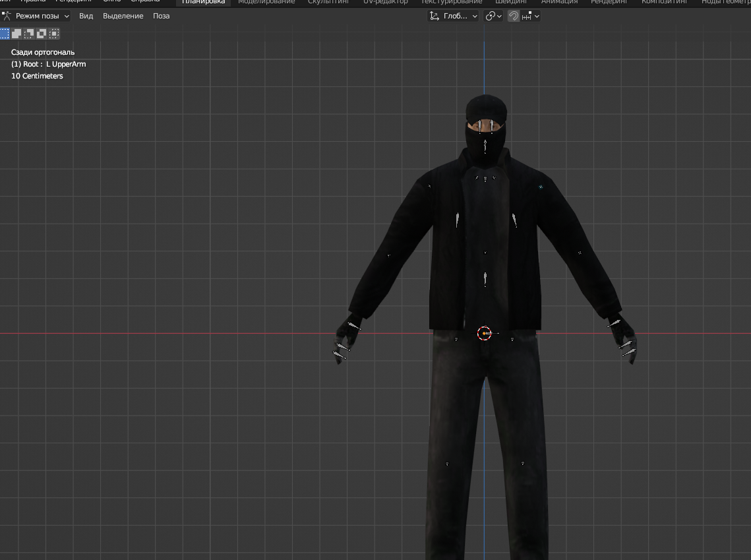
Task: Click the 3D cursor at the character's hips
Action: click(485, 334)
